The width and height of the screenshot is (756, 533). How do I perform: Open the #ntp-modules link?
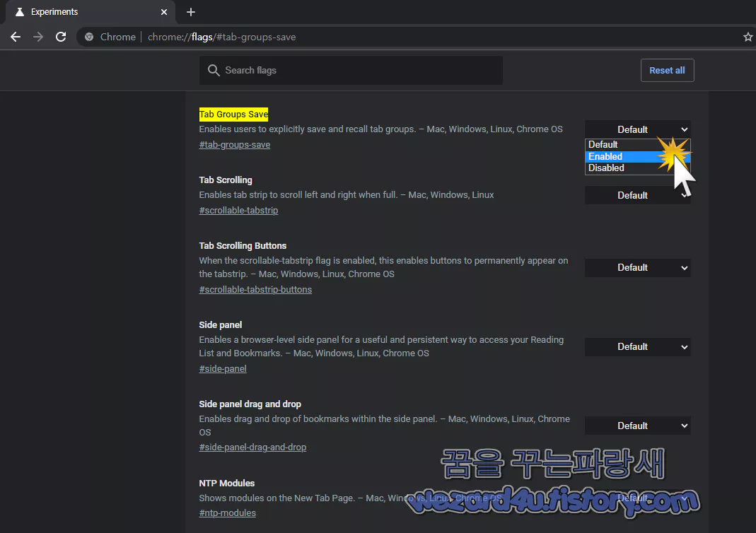click(x=228, y=512)
